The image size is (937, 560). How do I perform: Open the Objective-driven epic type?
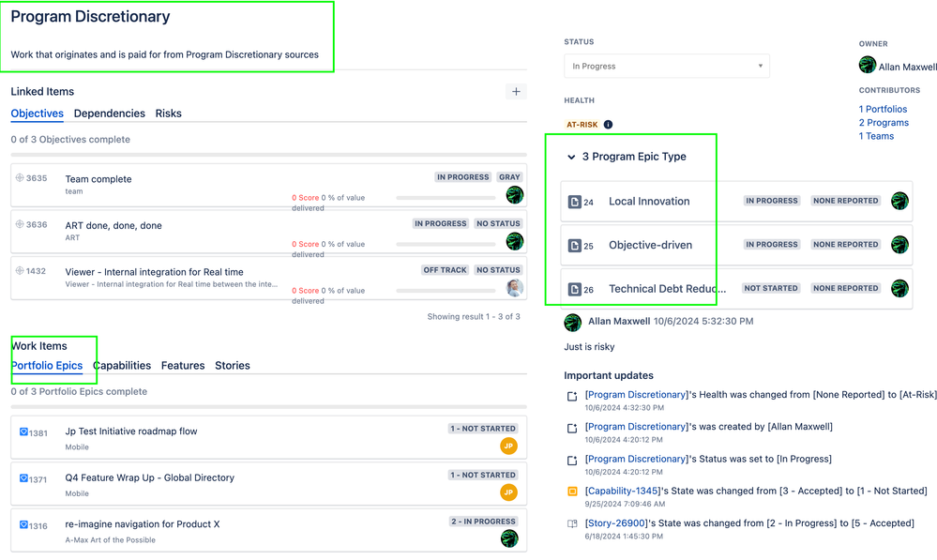pyautogui.click(x=650, y=245)
